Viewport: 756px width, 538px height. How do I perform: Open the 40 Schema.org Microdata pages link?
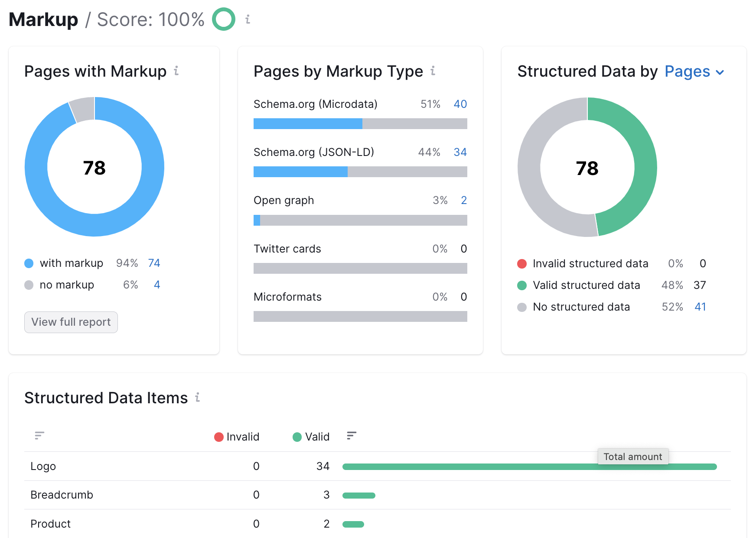click(x=460, y=104)
